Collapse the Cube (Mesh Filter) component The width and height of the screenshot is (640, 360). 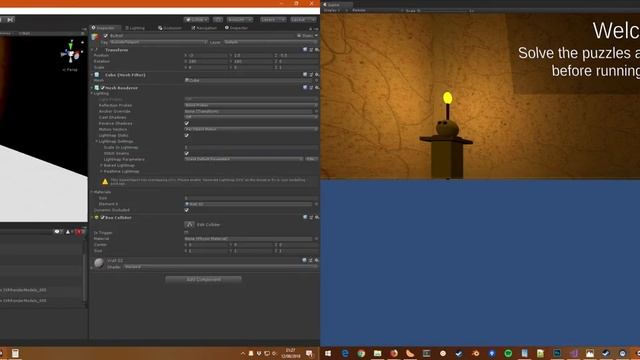pyautogui.click(x=92, y=75)
